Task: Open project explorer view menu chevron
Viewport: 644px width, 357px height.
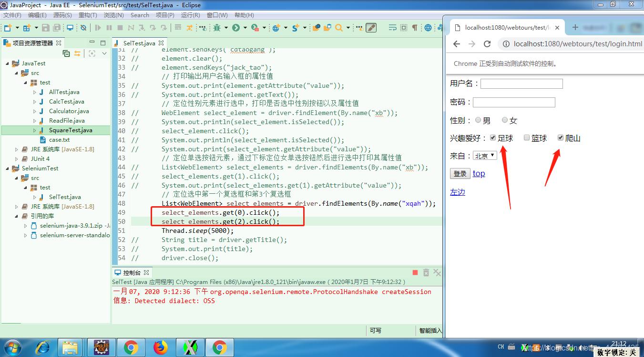Action: (104, 53)
